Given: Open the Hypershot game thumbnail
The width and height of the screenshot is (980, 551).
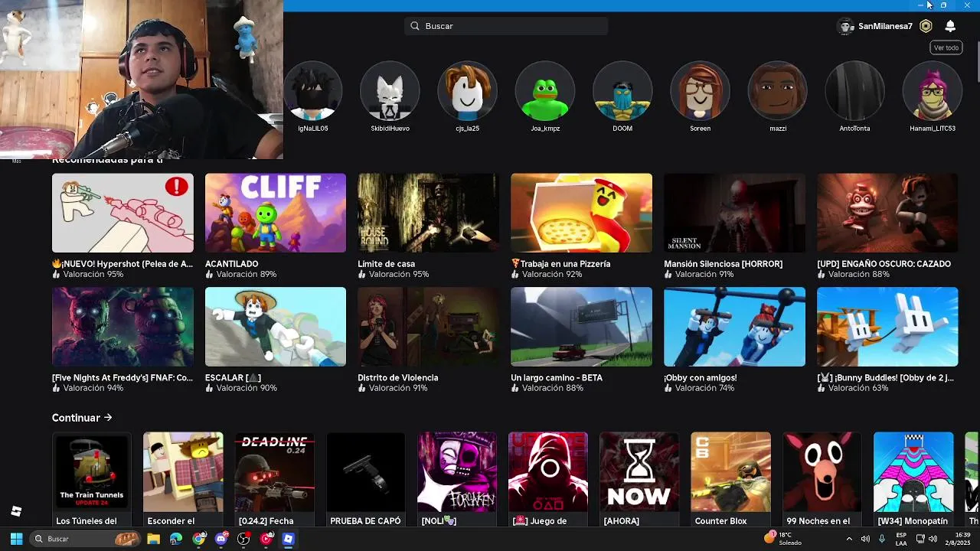Looking at the screenshot, I should [122, 213].
